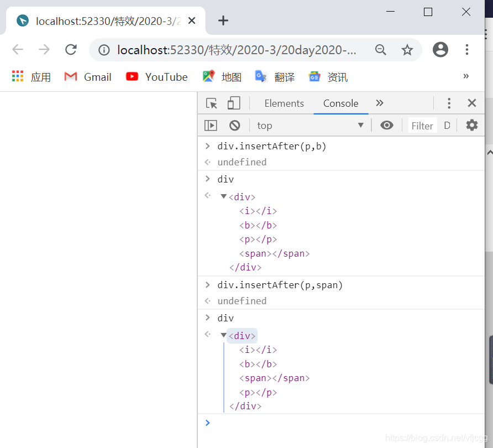Click the browser back arrow
Image resolution: width=493 pixels, height=448 pixels.
tap(18, 49)
